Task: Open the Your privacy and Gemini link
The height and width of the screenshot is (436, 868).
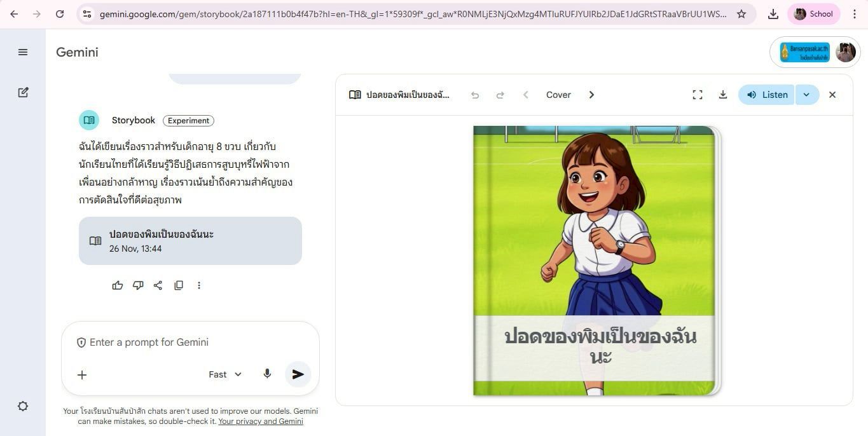Action: (x=261, y=421)
